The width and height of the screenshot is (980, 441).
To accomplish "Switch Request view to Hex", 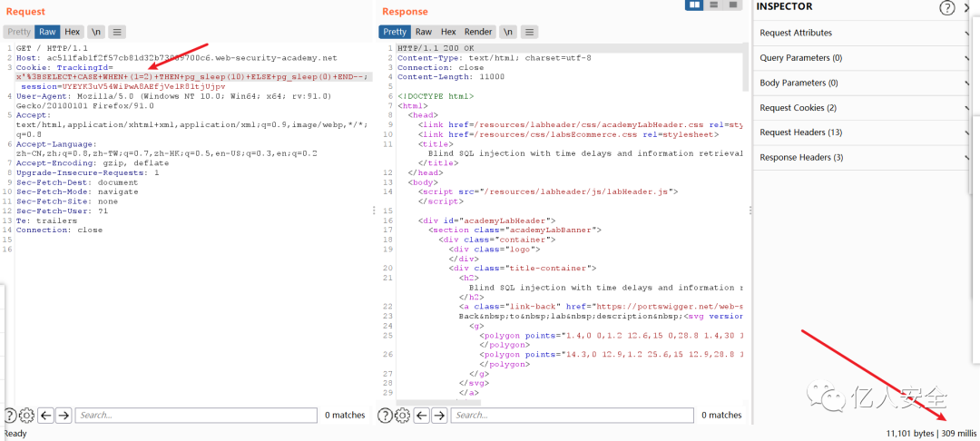I will pyautogui.click(x=72, y=31).
